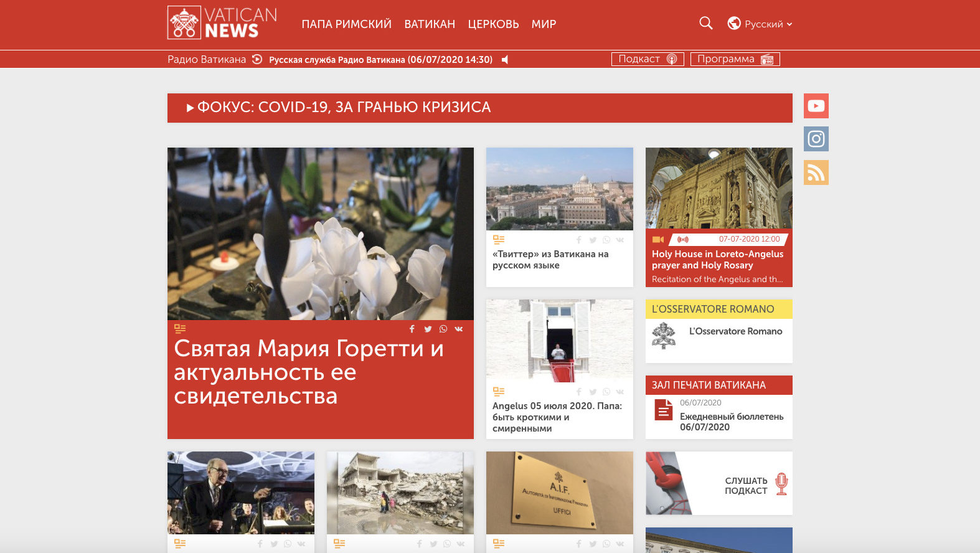Share Maria Goretti article on WhatsApp
Image resolution: width=980 pixels, height=553 pixels.
click(x=443, y=329)
